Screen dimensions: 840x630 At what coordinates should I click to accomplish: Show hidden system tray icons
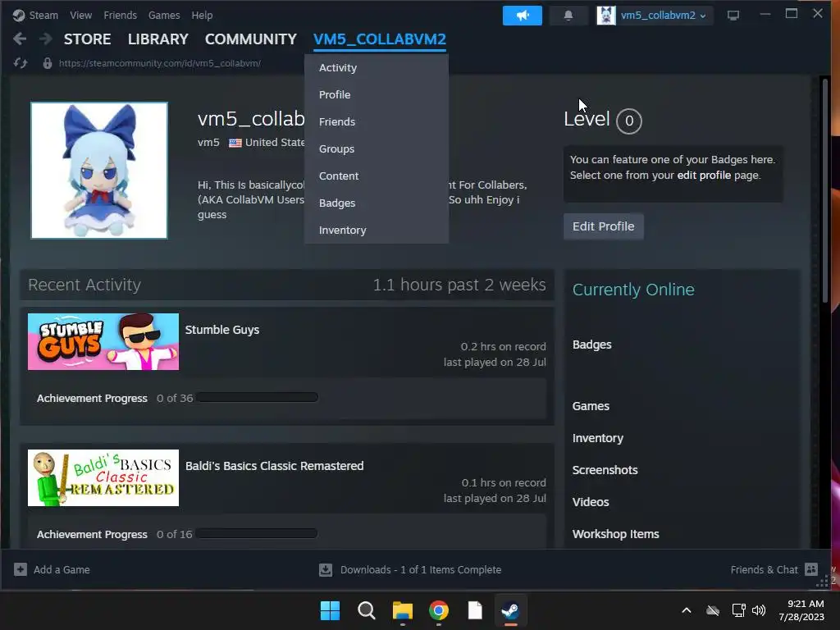pyautogui.click(x=687, y=610)
